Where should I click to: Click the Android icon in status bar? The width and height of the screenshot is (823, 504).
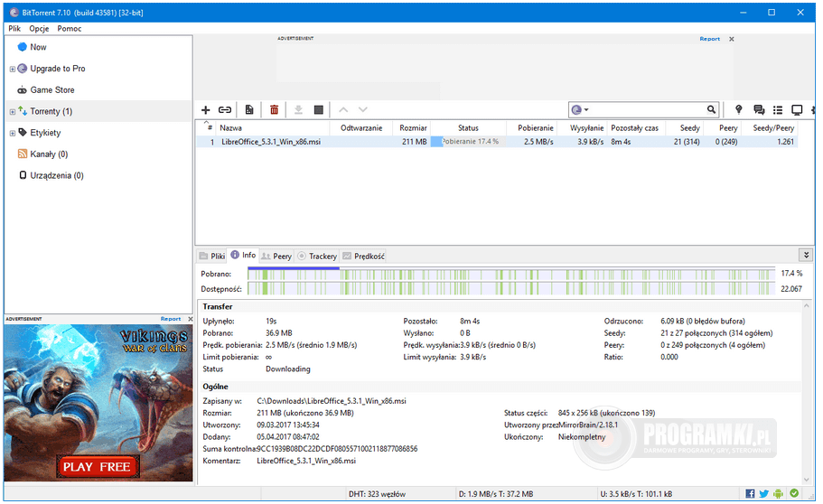coord(779,493)
